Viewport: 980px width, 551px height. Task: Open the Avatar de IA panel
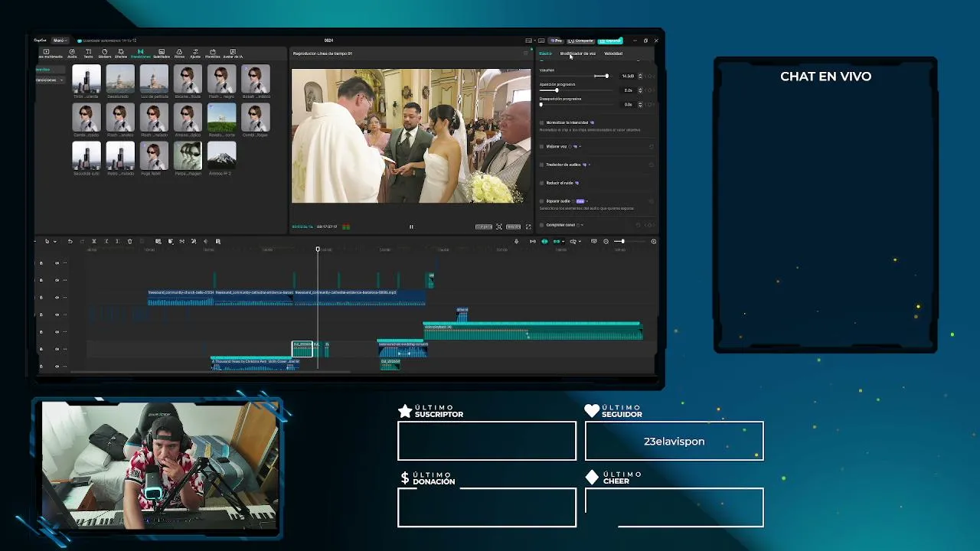coord(232,54)
